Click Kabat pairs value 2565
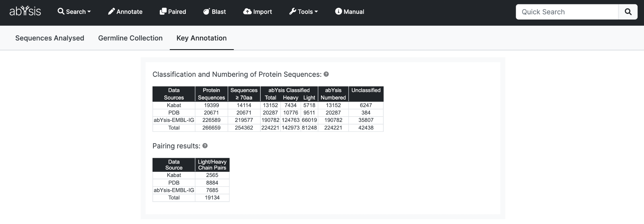Image resolution: width=644 pixels, height=224 pixels. click(x=212, y=175)
